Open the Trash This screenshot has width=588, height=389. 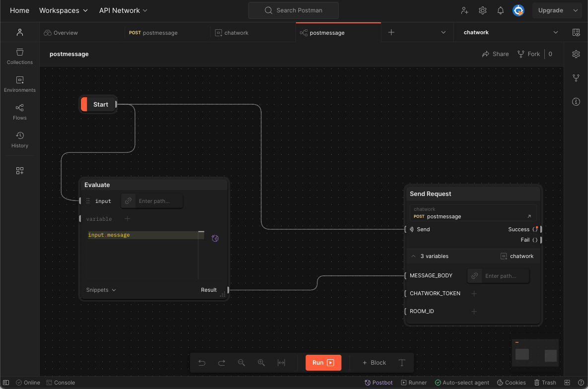[x=545, y=383]
